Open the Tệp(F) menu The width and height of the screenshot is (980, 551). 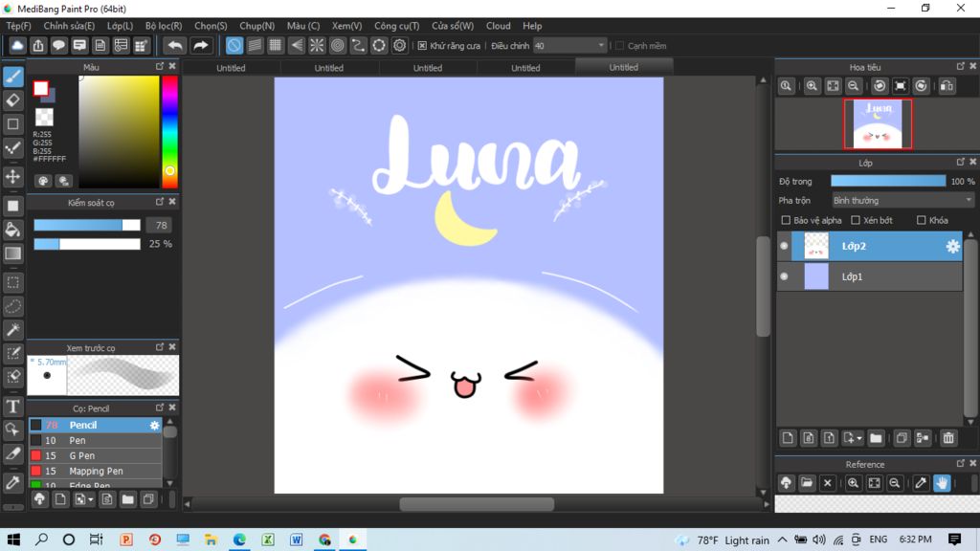click(19, 26)
